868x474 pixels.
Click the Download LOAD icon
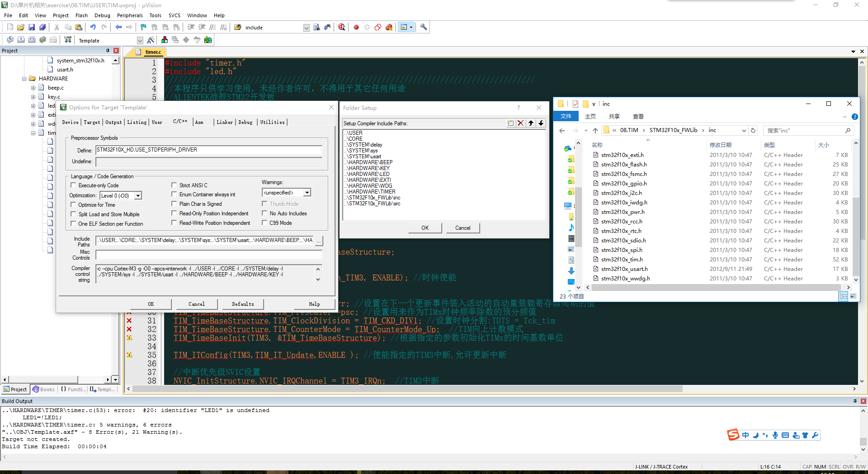click(x=68, y=40)
